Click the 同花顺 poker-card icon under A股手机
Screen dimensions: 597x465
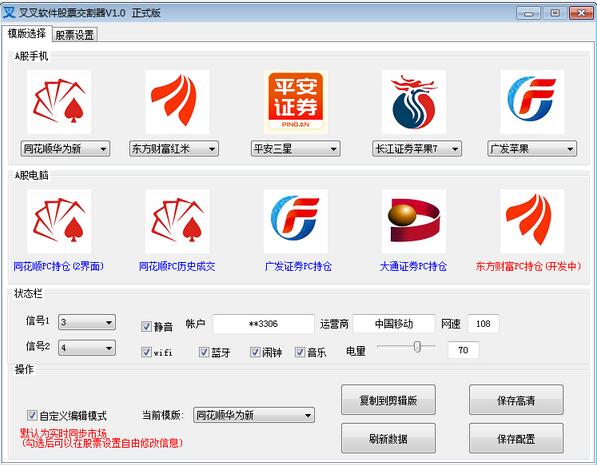pos(59,102)
